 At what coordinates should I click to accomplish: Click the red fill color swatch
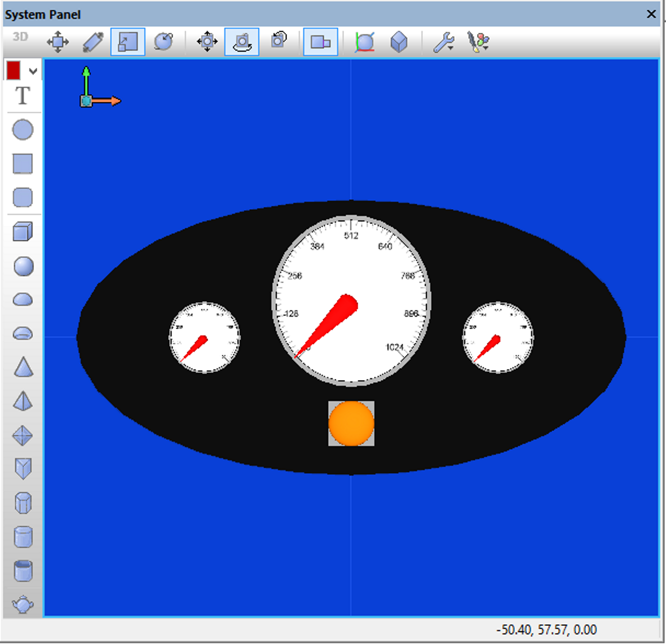(x=14, y=71)
